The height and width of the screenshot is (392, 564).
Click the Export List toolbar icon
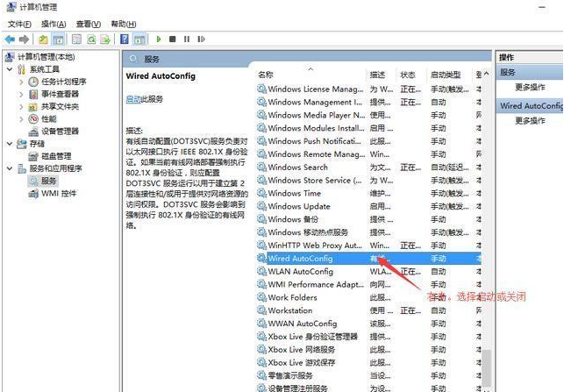click(x=107, y=39)
